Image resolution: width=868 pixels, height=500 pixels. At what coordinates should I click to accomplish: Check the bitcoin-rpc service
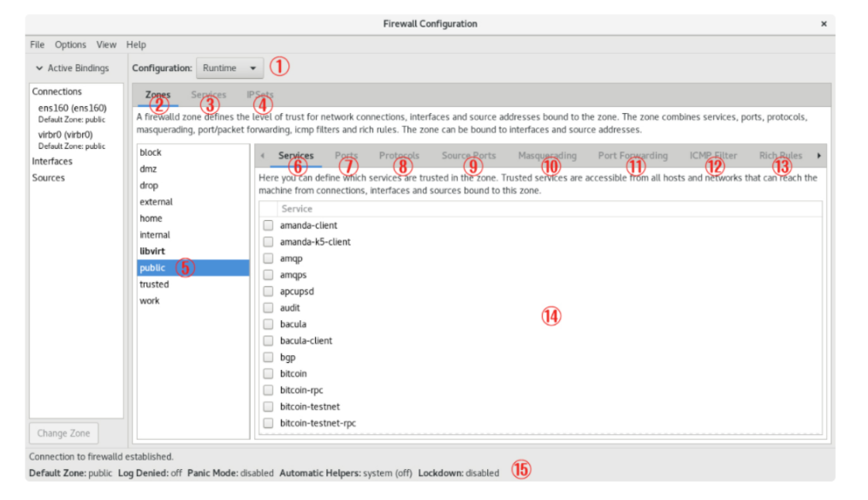(269, 390)
